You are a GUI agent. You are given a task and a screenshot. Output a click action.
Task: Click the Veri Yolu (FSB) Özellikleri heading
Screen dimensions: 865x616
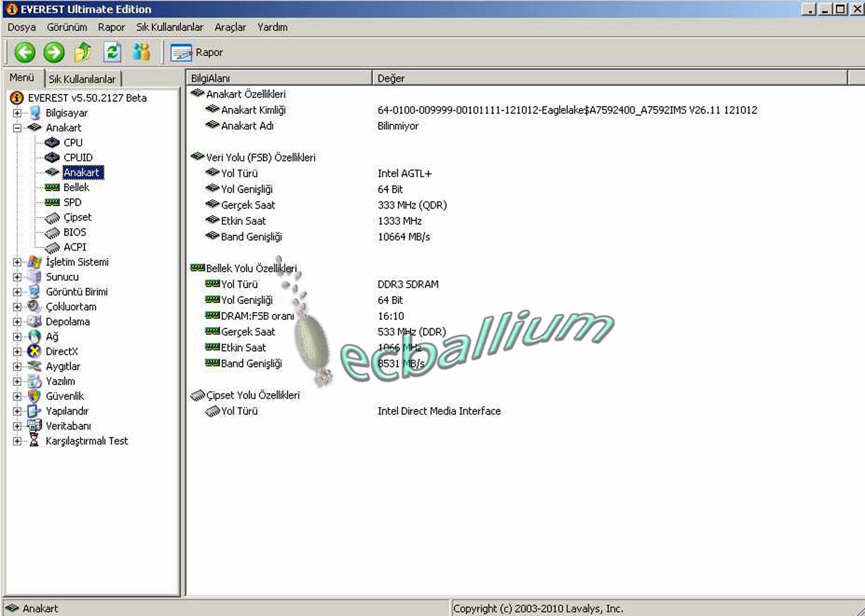261,157
